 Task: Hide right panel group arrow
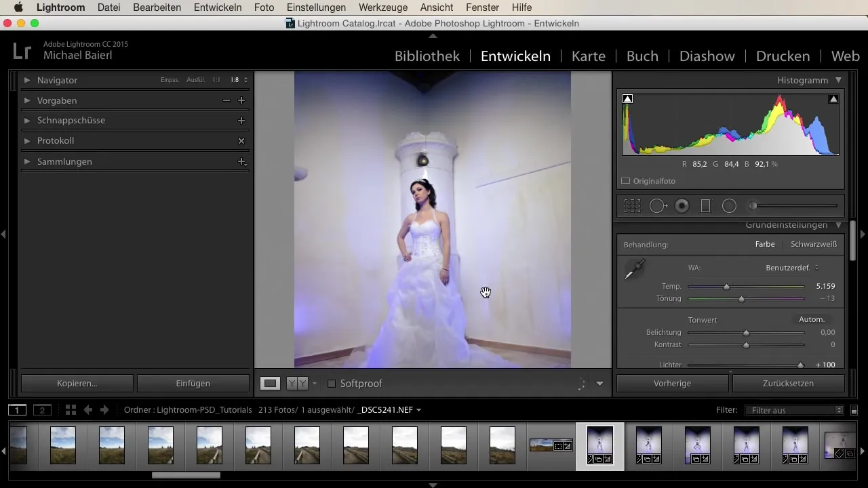(x=863, y=234)
